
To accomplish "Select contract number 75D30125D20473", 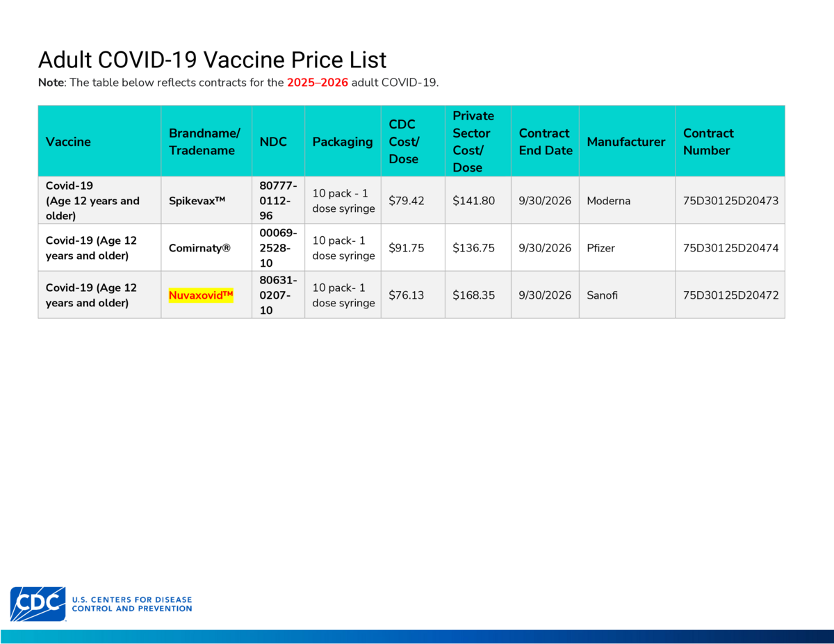I will (730, 201).
